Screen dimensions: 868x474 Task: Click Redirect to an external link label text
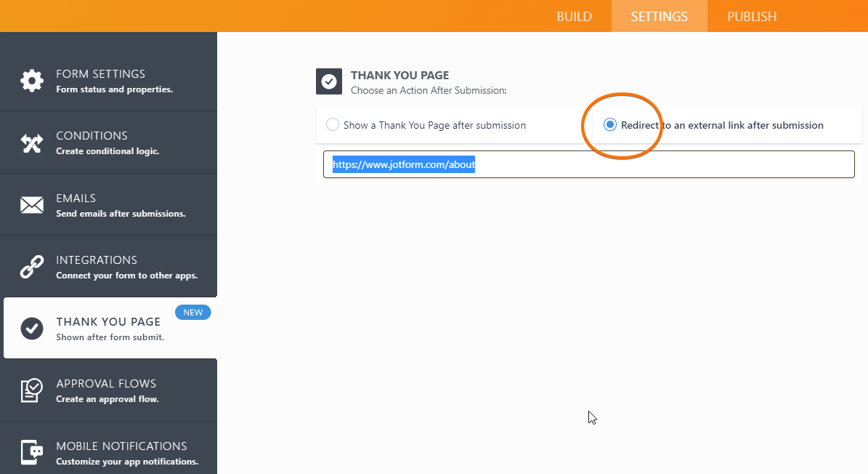point(722,125)
